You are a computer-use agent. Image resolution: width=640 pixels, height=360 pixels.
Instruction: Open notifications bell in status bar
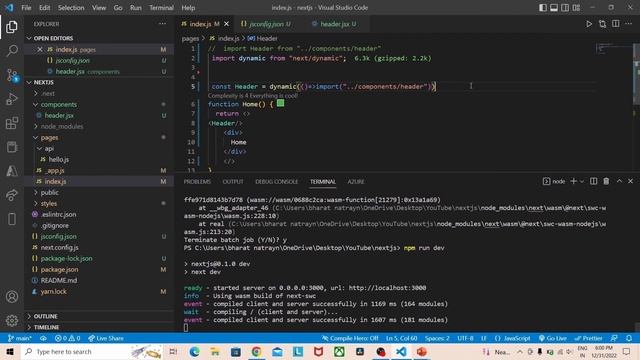tap(629, 338)
